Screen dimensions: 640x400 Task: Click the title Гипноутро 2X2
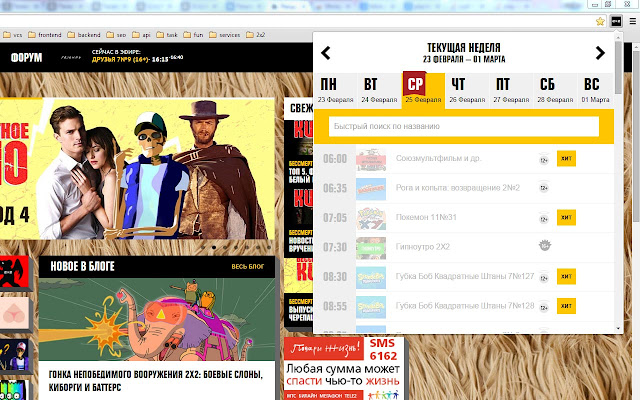tap(422, 247)
